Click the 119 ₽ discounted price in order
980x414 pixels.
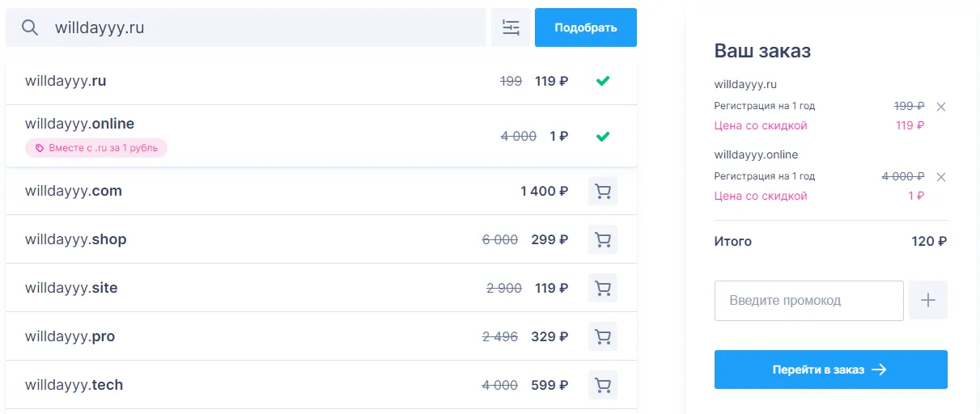pyautogui.click(x=910, y=125)
